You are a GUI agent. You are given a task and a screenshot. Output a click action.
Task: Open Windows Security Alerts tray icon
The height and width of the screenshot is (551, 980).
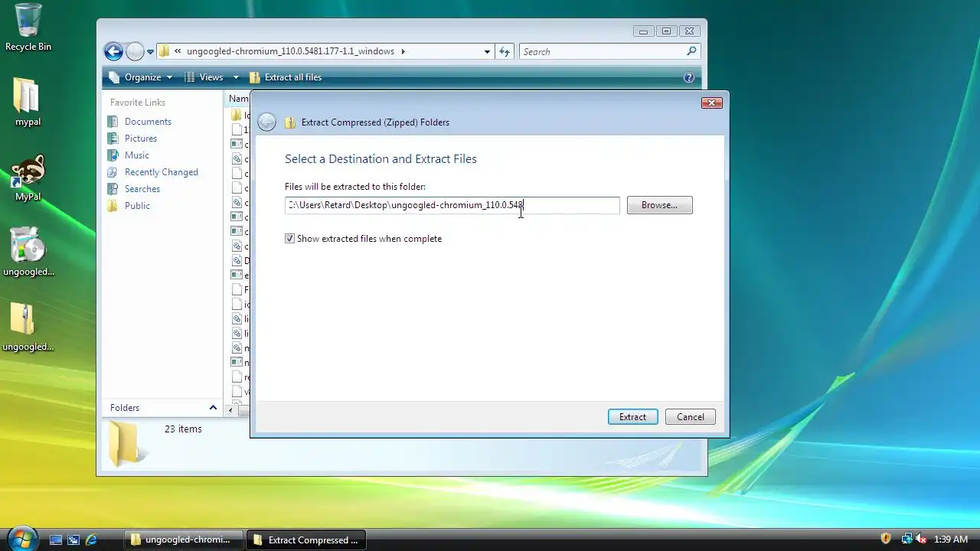[x=886, y=539]
